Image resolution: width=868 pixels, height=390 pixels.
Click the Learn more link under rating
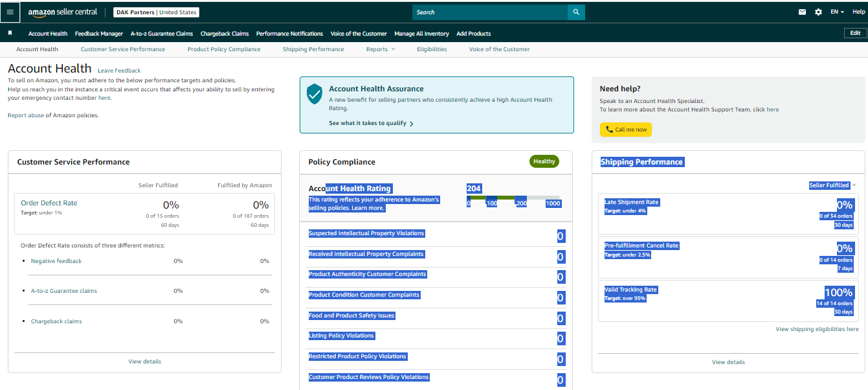click(x=368, y=208)
